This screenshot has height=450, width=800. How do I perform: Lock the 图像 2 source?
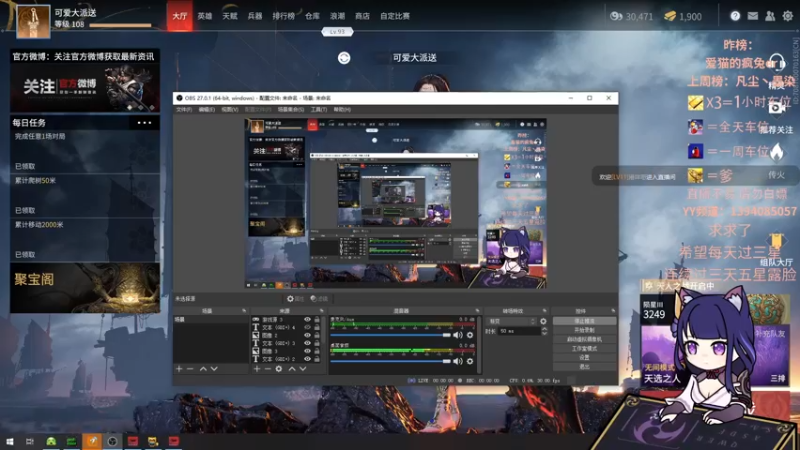coord(317,335)
